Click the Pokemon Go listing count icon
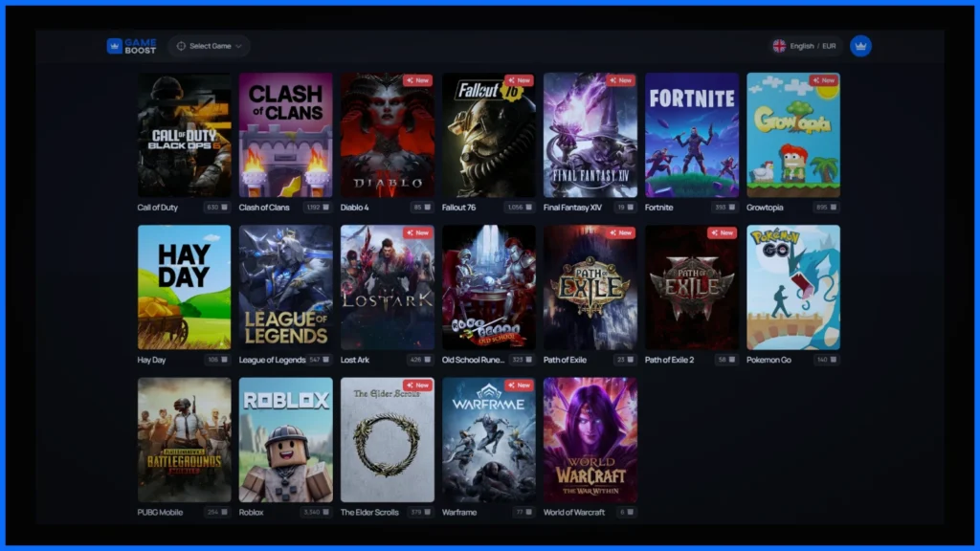This screenshot has height=551, width=980. click(834, 360)
